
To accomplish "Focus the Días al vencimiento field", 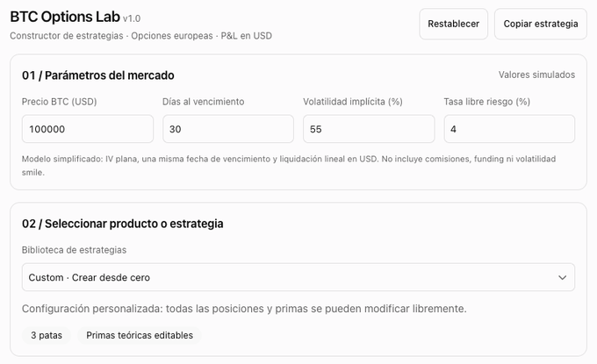I will [x=228, y=129].
